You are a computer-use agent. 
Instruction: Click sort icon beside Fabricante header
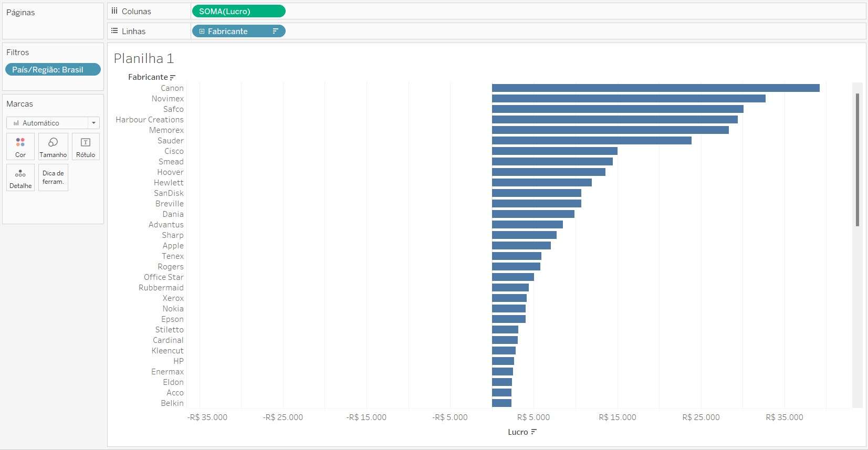point(173,77)
